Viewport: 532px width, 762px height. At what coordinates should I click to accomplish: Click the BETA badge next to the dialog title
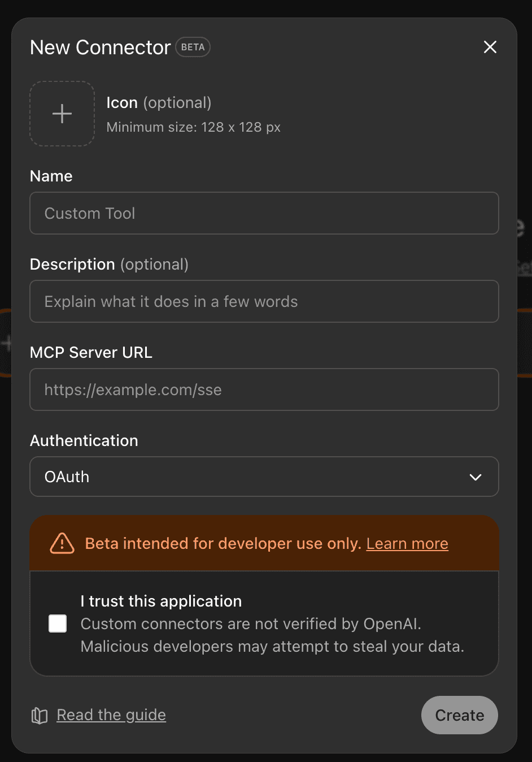193,47
